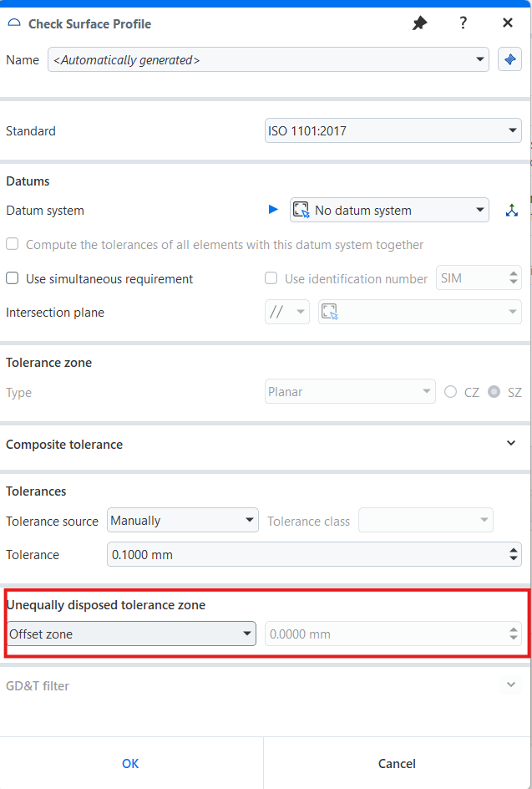Screen dimensions: 532x789
Task: Click the Check Surface Profile title icon
Action: click(13, 23)
